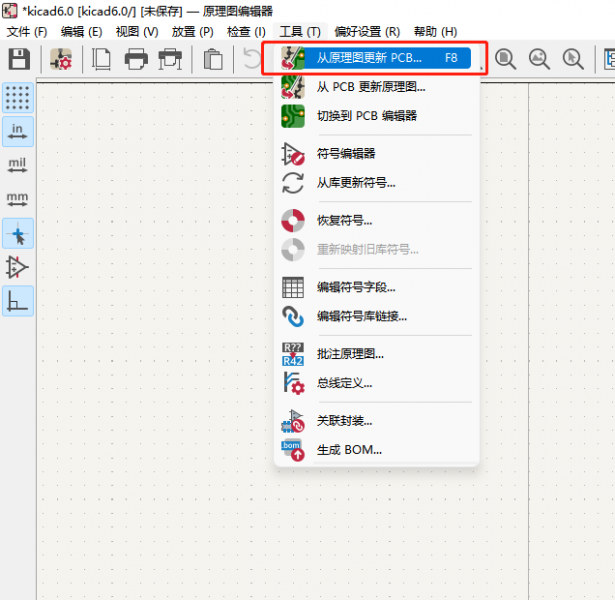Choose 切换到 PCB 编辑器
615x600 pixels.
[377, 116]
